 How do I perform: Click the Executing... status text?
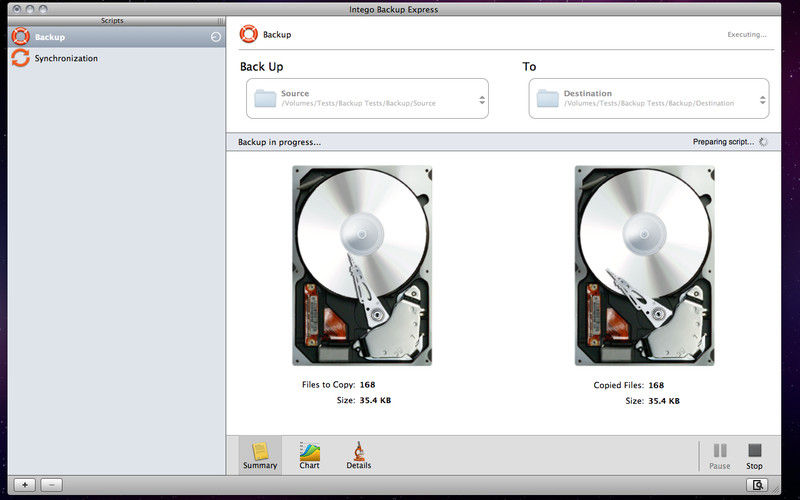746,35
